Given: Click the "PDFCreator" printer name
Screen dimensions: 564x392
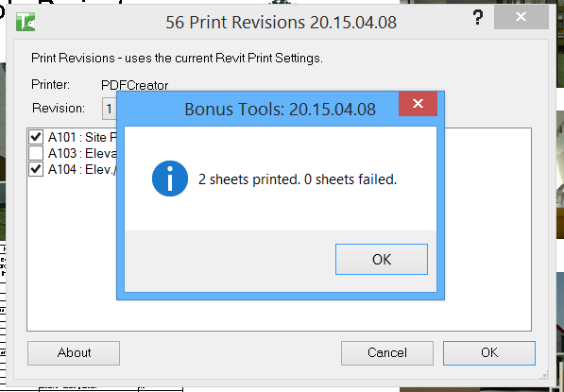Looking at the screenshot, I should tap(134, 85).
